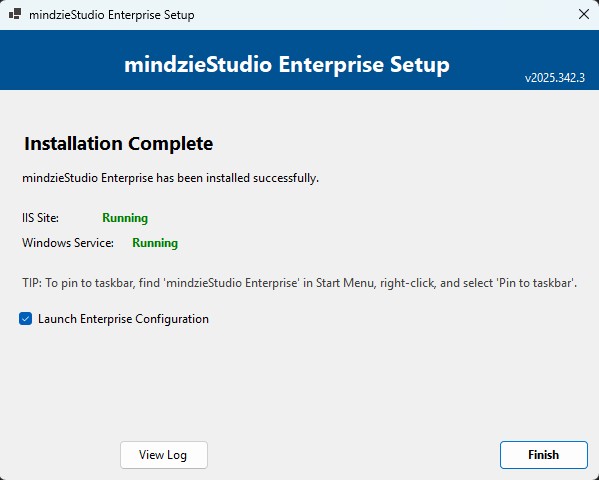
Task: Click the word 'TIP:' in the hint line
Action: pos(32,283)
